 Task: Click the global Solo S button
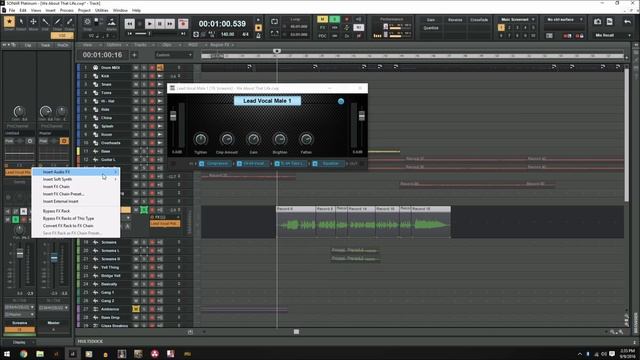pyautogui.click(x=335, y=19)
